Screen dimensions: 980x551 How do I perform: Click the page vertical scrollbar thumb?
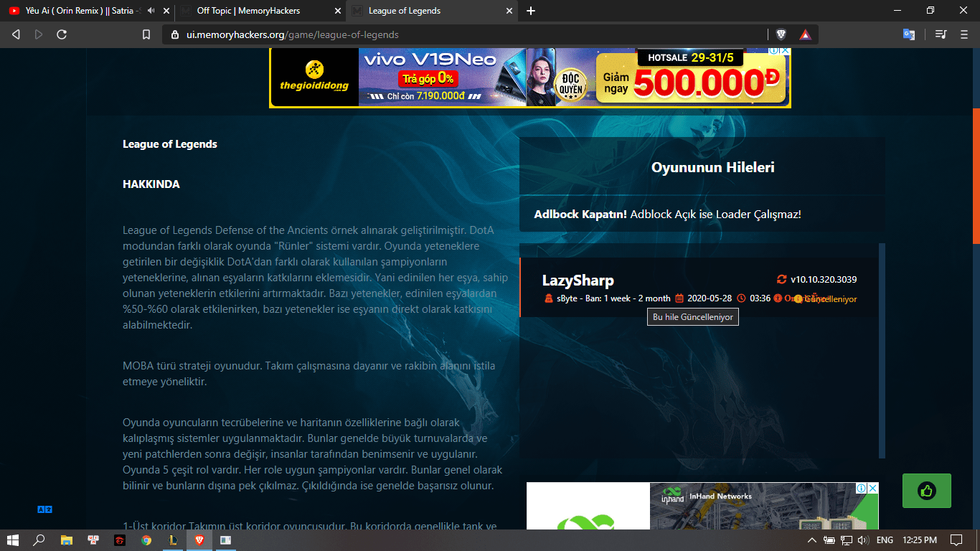[x=976, y=176]
